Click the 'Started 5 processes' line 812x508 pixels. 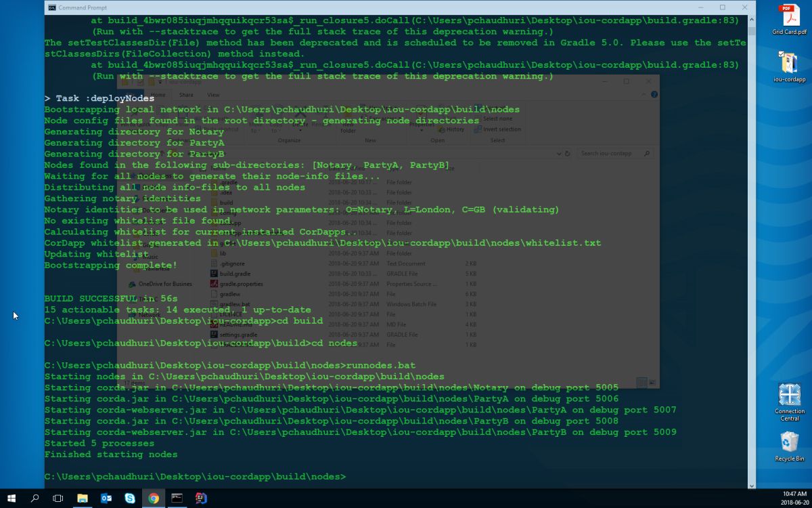click(99, 443)
